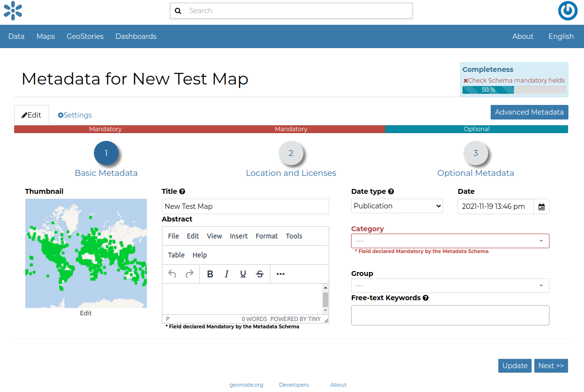Screen dimensions: 584x392
Task: Toggle bold formatting in the Abstract editor
Action: click(210, 273)
